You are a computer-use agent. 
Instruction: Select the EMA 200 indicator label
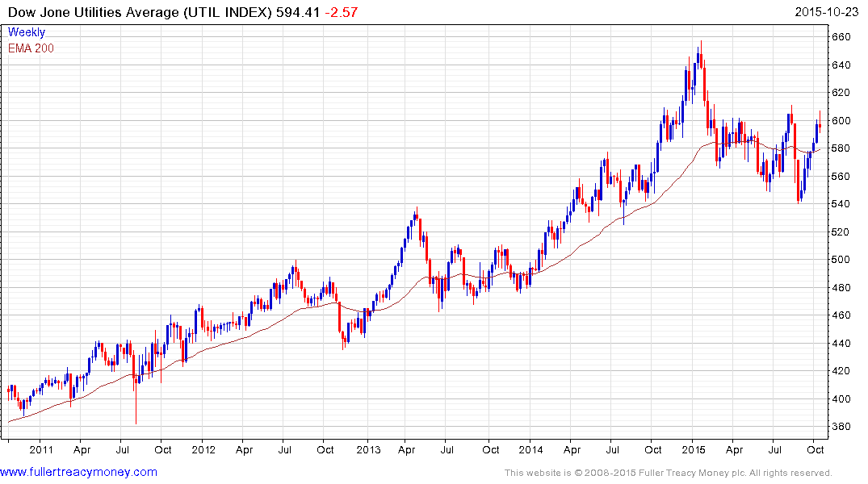31,48
